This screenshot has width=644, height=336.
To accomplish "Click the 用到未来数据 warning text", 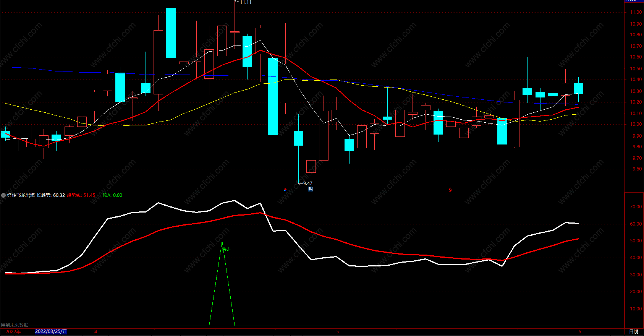I will (x=15, y=325).
